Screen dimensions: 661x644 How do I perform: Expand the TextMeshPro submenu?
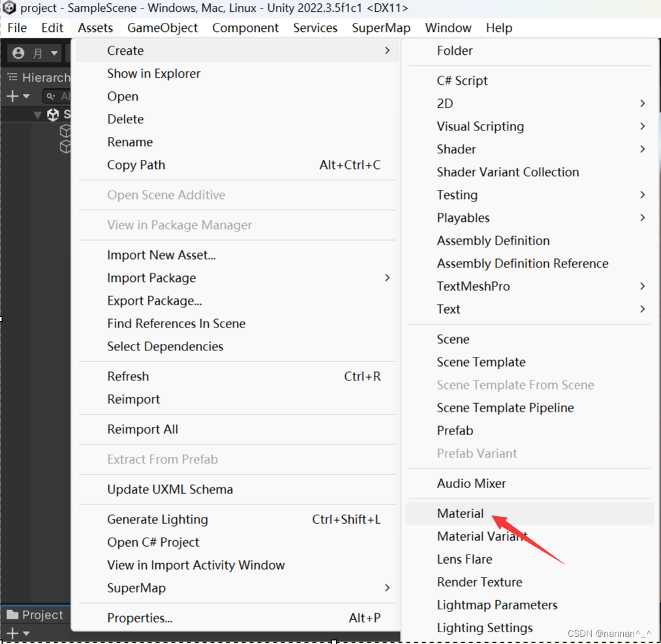(530, 286)
